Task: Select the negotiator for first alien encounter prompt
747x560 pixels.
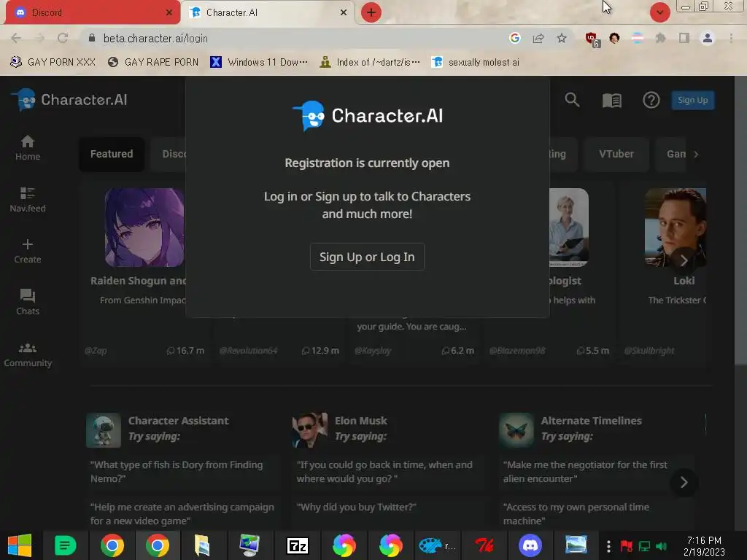Action: 585,472
